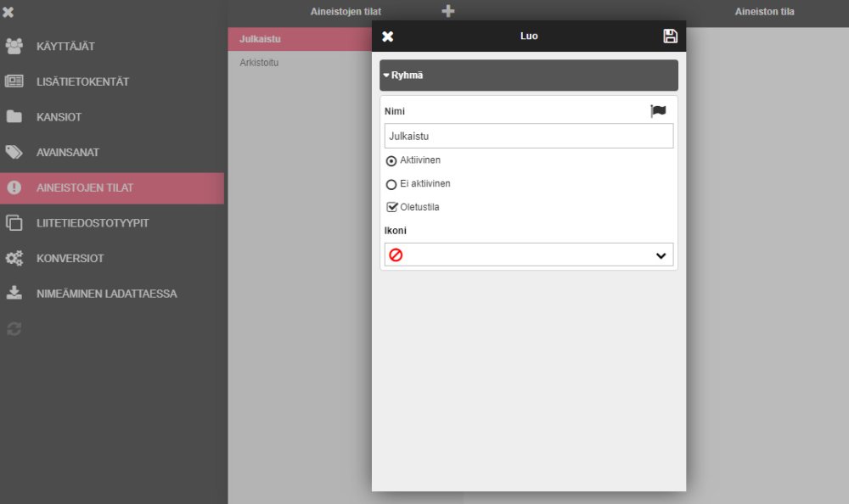Focus the Nimi text field
This screenshot has height=504, width=849.
pos(528,136)
